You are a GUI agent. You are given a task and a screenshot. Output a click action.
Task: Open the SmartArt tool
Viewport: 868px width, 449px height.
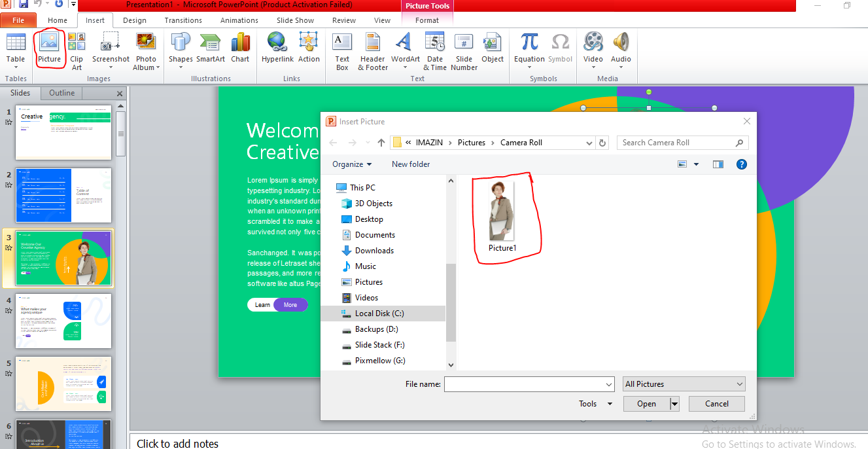(211, 48)
